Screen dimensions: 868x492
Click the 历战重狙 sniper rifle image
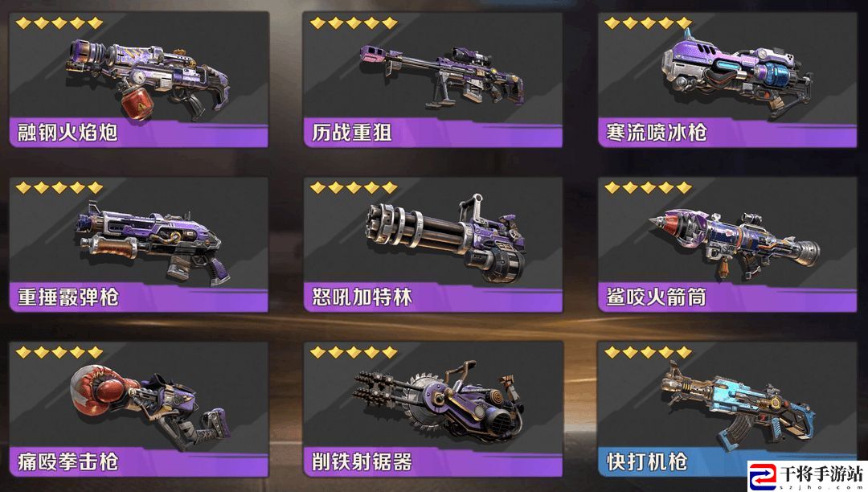click(x=442, y=76)
